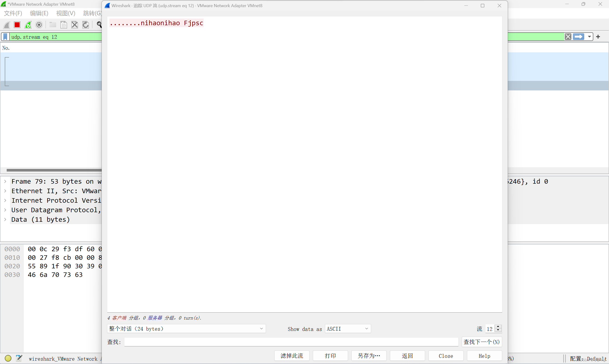This screenshot has height=364, width=609.
Task: Click inside the 查找 search input field
Action: tap(291, 342)
